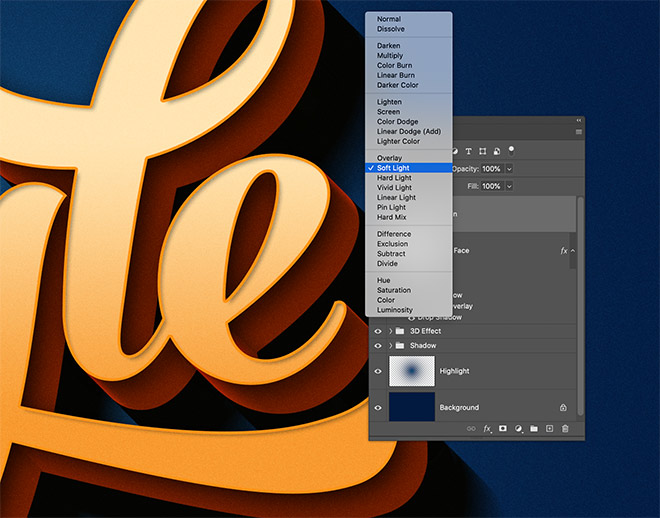Create a new layer icon

coord(549,429)
